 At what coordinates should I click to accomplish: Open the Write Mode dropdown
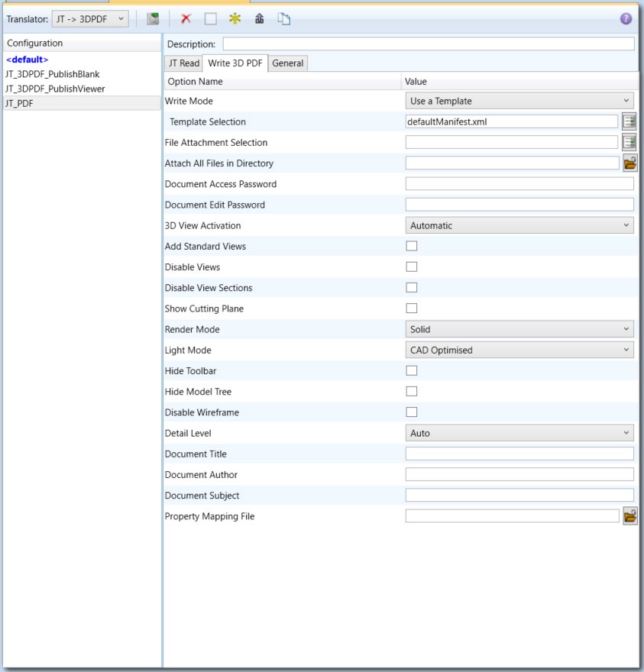click(x=519, y=101)
